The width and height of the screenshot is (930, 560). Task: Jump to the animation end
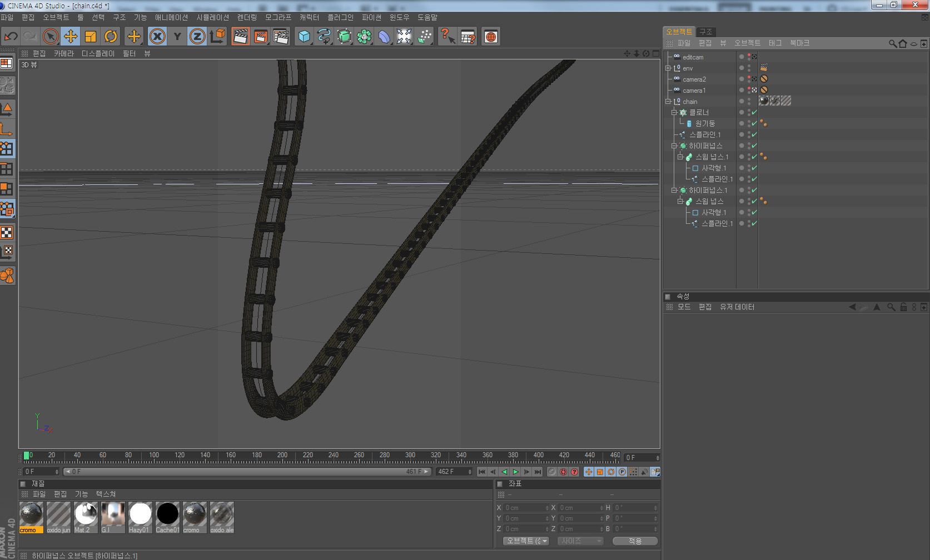click(538, 472)
